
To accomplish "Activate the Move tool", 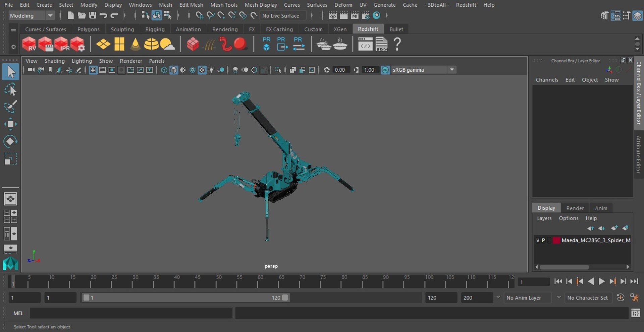I will click(x=10, y=124).
